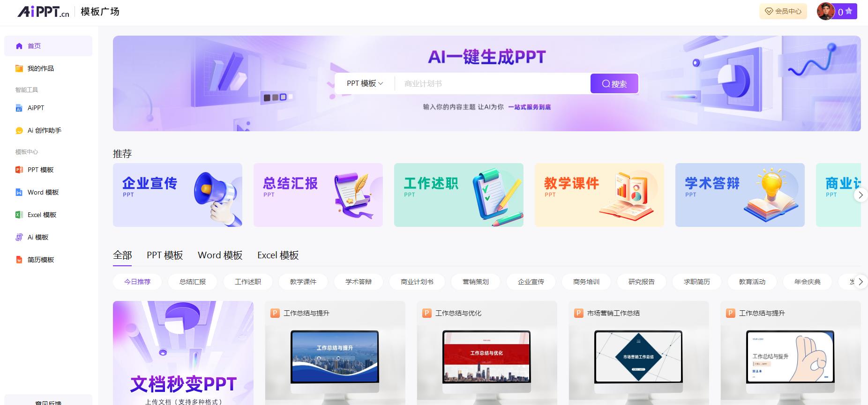Select the 商业计划书 filter tag
868x405 pixels.
(417, 282)
